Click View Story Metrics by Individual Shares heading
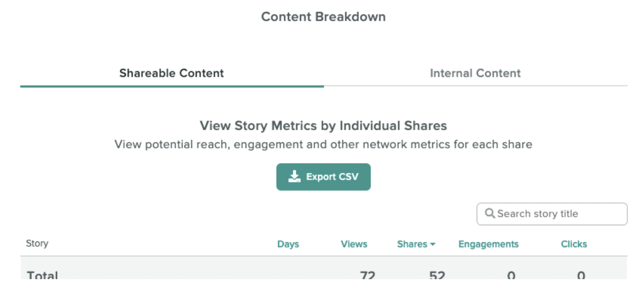The height and width of the screenshot is (290, 644). [323, 126]
